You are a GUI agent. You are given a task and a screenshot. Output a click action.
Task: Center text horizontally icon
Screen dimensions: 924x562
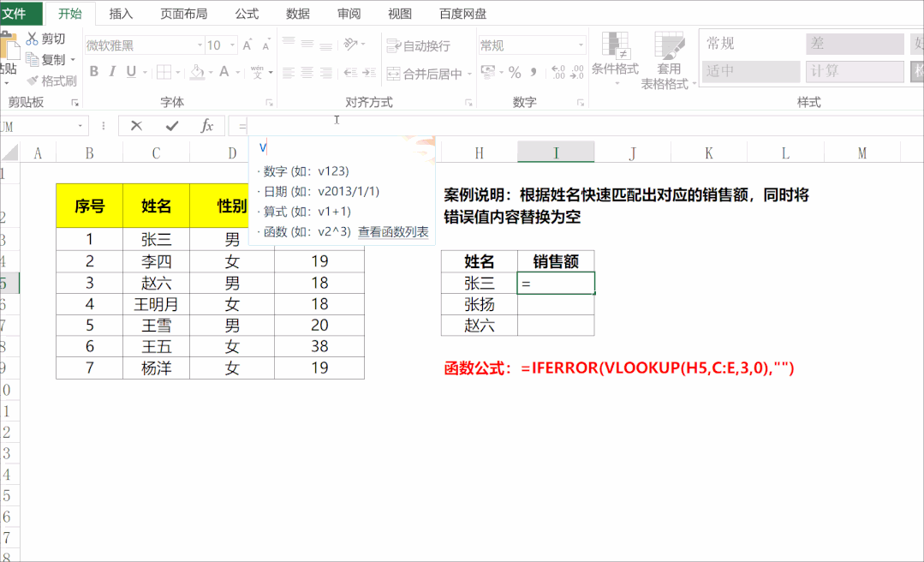307,73
